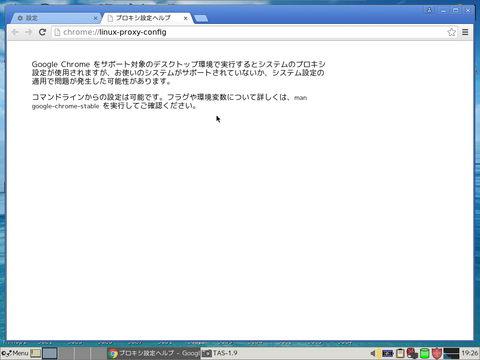Bookmark this page with star icon
Screen dimensions: 480x360
pos(451,32)
